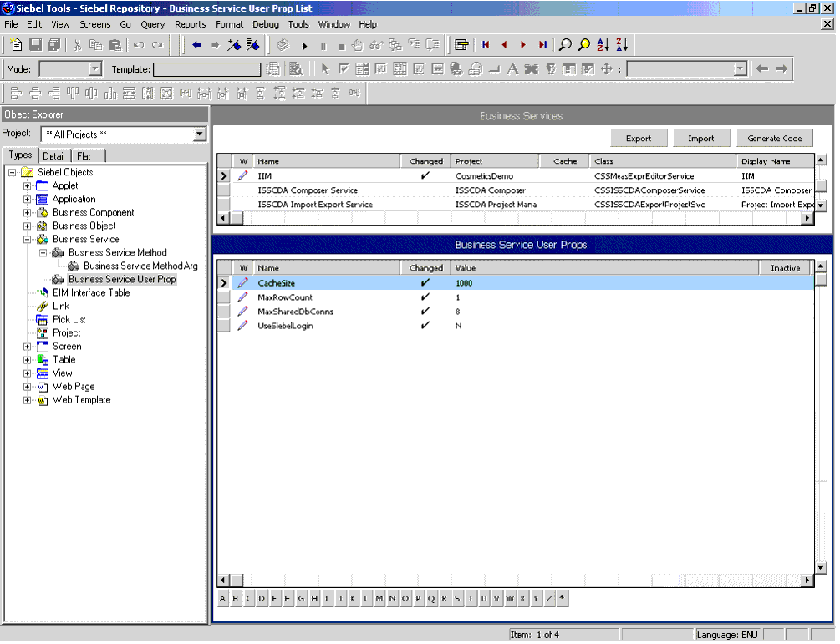
Task: Sort by the Value column header
Action: (605, 268)
